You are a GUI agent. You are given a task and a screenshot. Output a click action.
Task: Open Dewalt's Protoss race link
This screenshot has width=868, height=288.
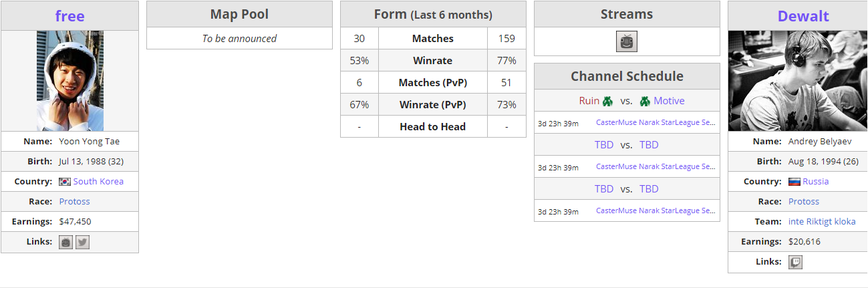[804, 202]
